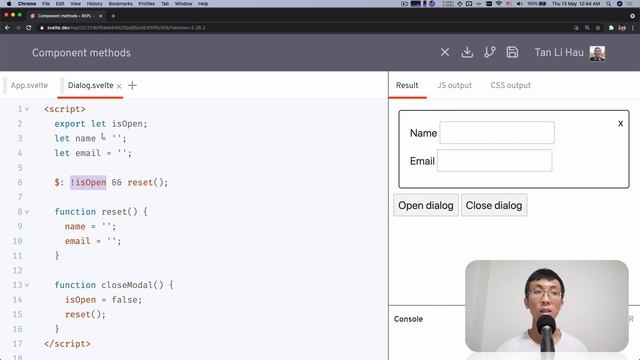Add a new component file tab
Viewport: 640px width, 360px height.
(132, 85)
